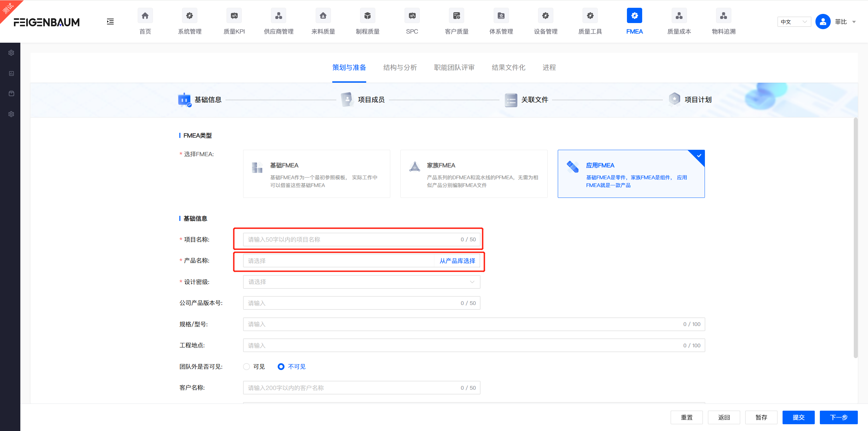This screenshot has height=431, width=868.
Task: Select the 可见 radio option
Action: click(246, 367)
